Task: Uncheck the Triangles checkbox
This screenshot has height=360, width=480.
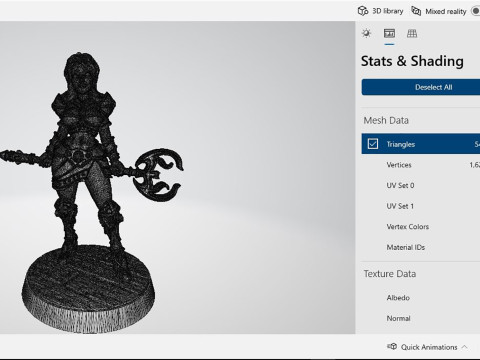Action: coord(373,144)
